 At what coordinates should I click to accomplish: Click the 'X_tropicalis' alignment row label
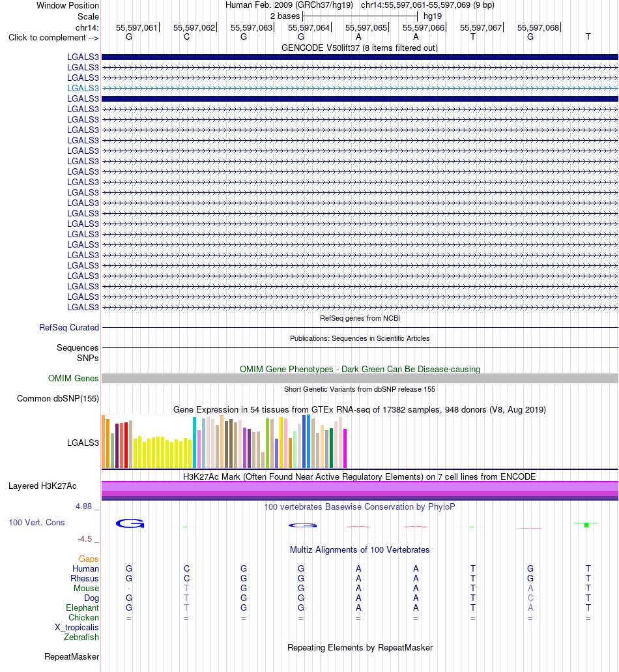[77, 628]
